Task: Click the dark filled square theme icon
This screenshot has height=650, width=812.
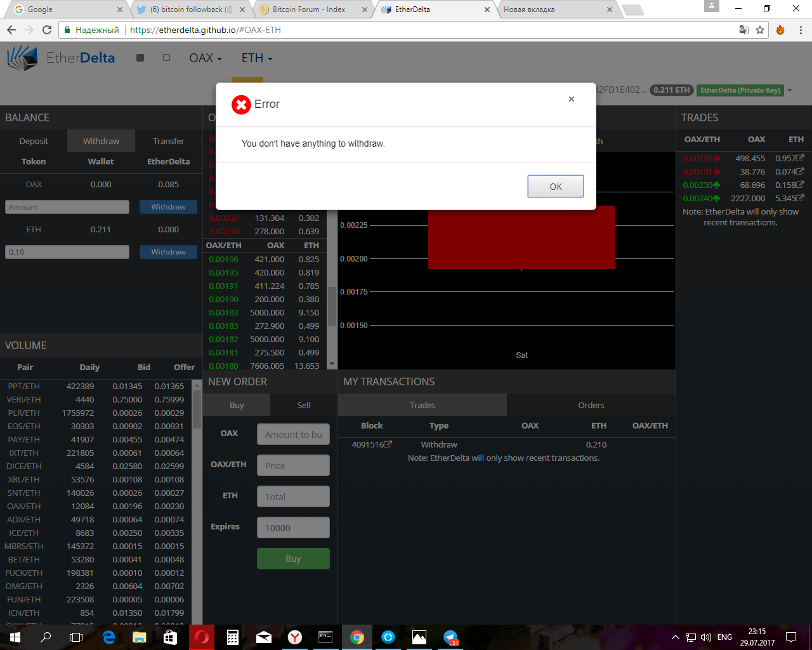Action: tap(140, 58)
